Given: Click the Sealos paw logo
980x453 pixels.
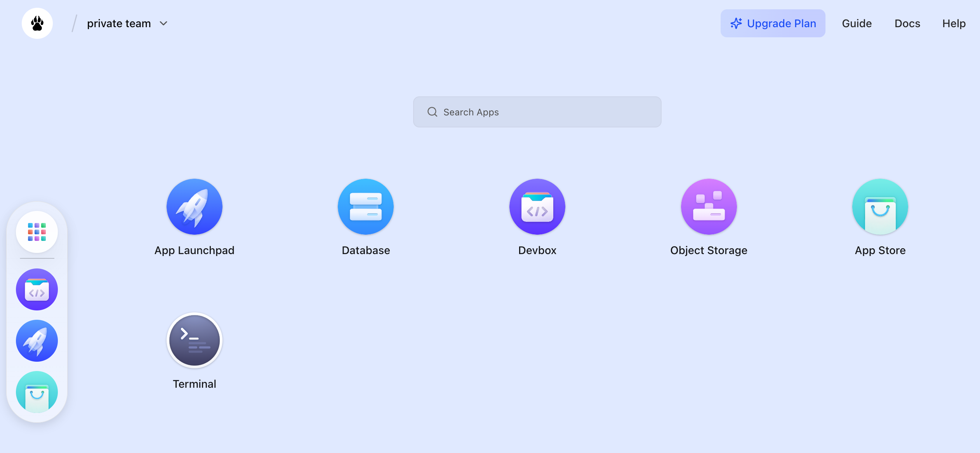Looking at the screenshot, I should (37, 23).
